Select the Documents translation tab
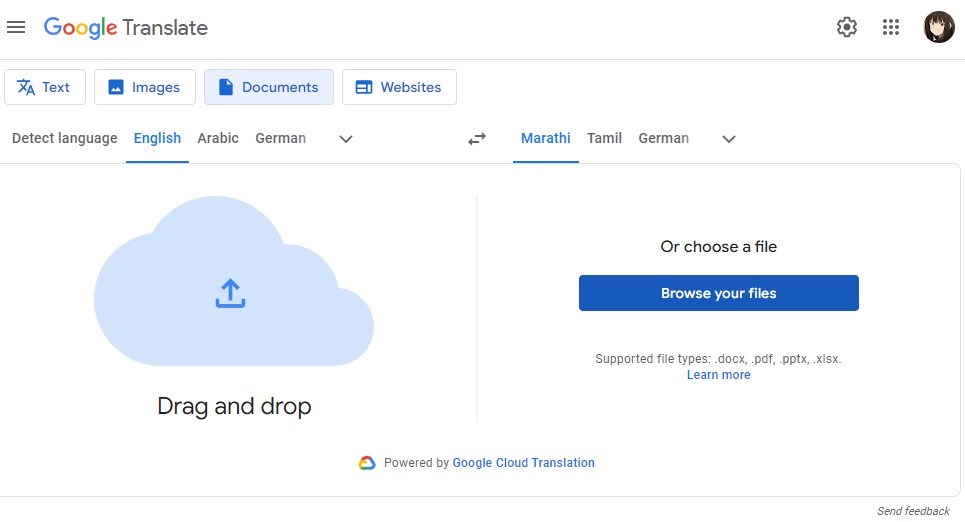This screenshot has height=522, width=965. tap(269, 87)
